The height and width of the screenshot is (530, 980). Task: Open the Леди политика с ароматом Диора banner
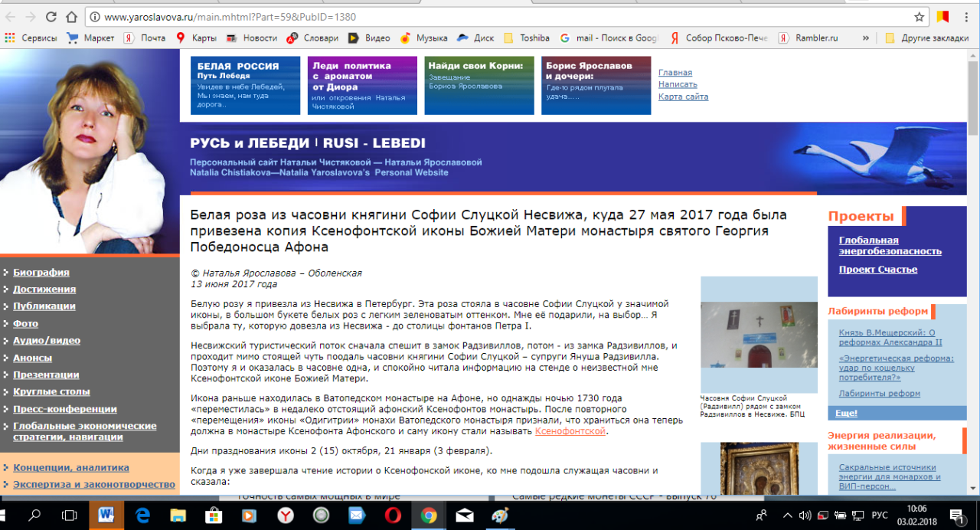[362, 86]
